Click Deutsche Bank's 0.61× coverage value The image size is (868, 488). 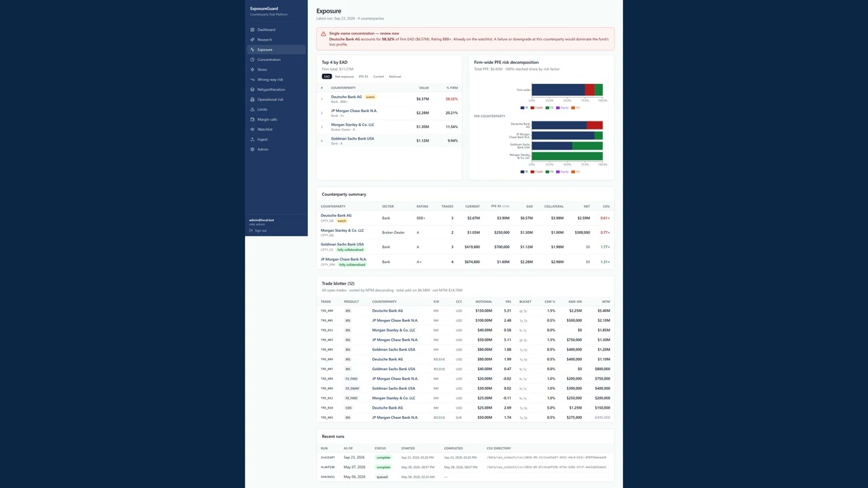[x=605, y=218]
